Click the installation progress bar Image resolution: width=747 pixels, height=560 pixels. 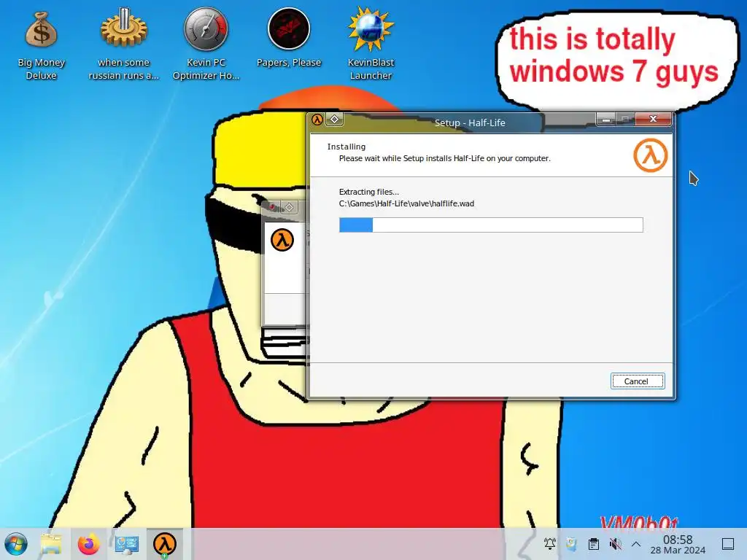[491, 225]
